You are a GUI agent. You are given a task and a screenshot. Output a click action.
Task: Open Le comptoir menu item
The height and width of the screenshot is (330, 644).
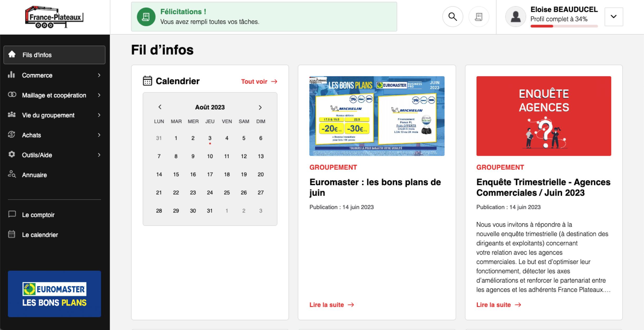[x=54, y=215]
